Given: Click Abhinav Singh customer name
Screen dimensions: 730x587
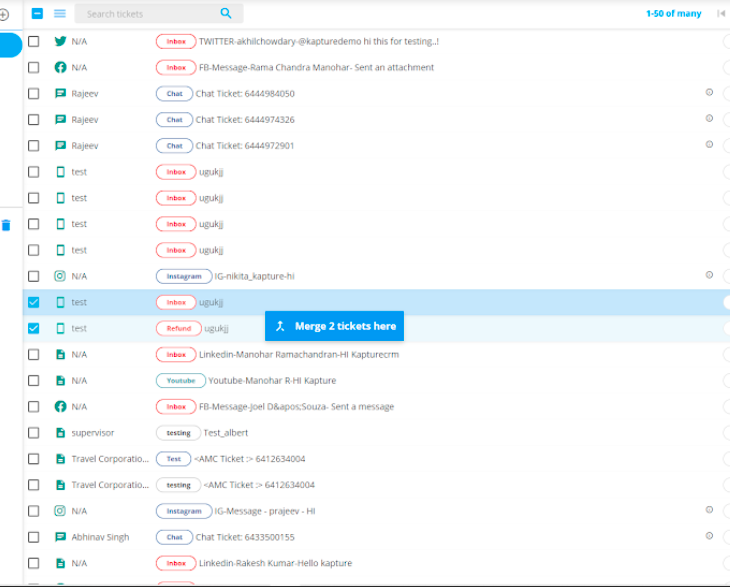Looking at the screenshot, I should point(100,537).
